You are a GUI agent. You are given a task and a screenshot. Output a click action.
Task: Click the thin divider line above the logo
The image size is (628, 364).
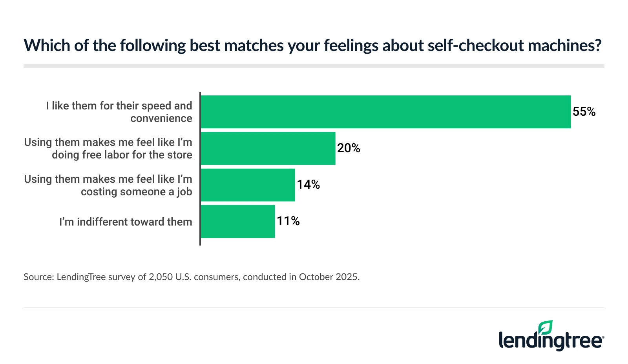click(x=314, y=308)
